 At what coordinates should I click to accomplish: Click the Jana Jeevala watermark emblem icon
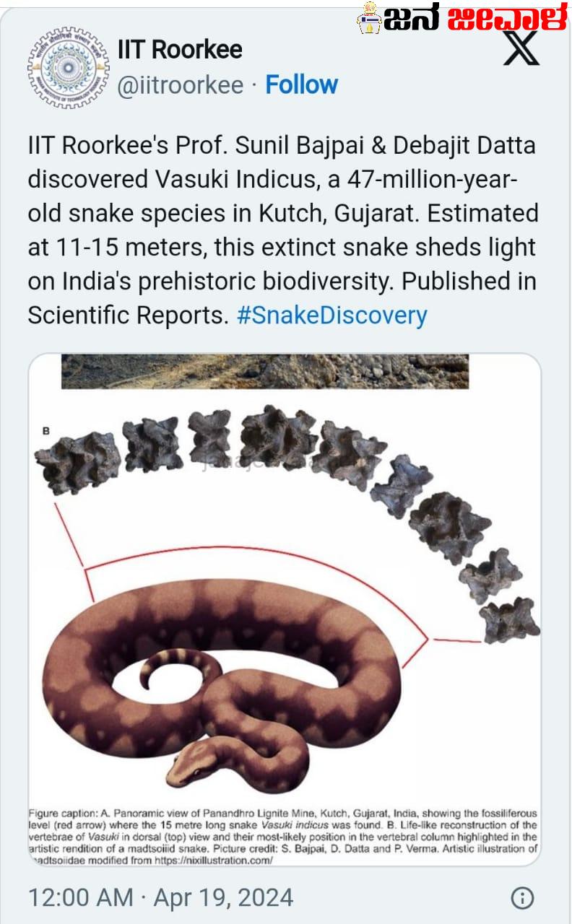click(x=369, y=17)
